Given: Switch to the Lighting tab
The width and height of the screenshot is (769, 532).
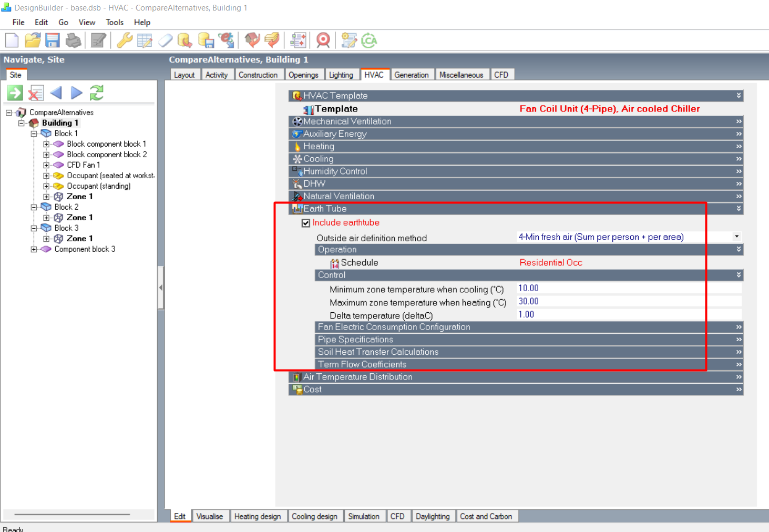Looking at the screenshot, I should (x=341, y=75).
